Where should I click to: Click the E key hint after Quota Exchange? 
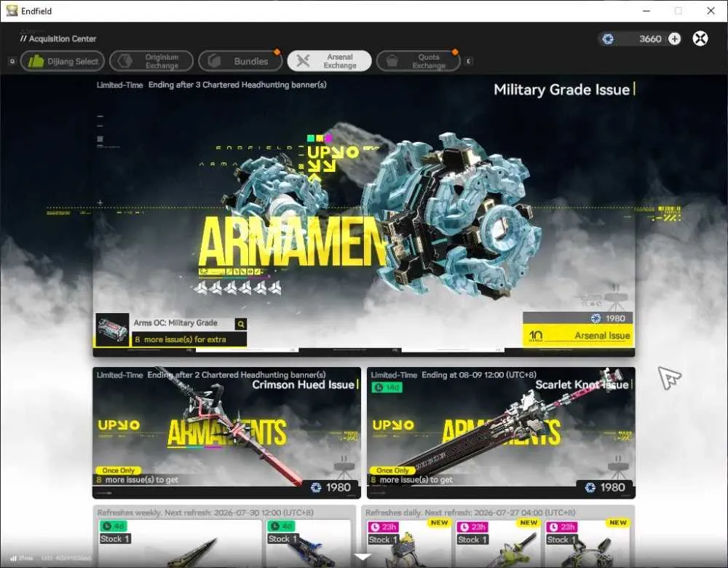pyautogui.click(x=469, y=61)
